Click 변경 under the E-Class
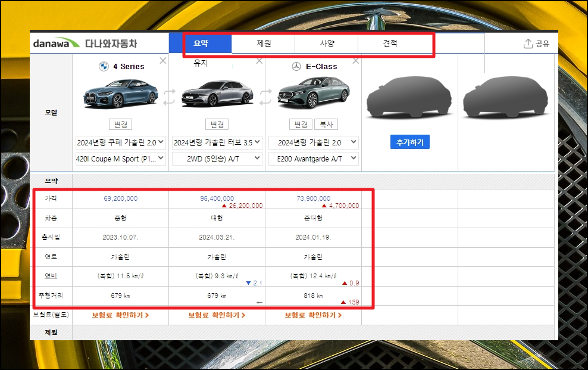Image resolution: width=588 pixels, height=370 pixels. pyautogui.click(x=301, y=124)
